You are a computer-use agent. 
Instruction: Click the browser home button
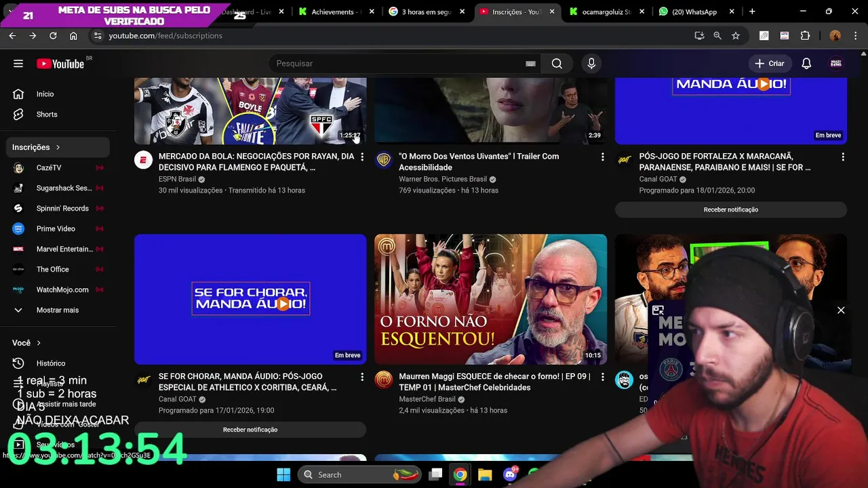tap(73, 36)
